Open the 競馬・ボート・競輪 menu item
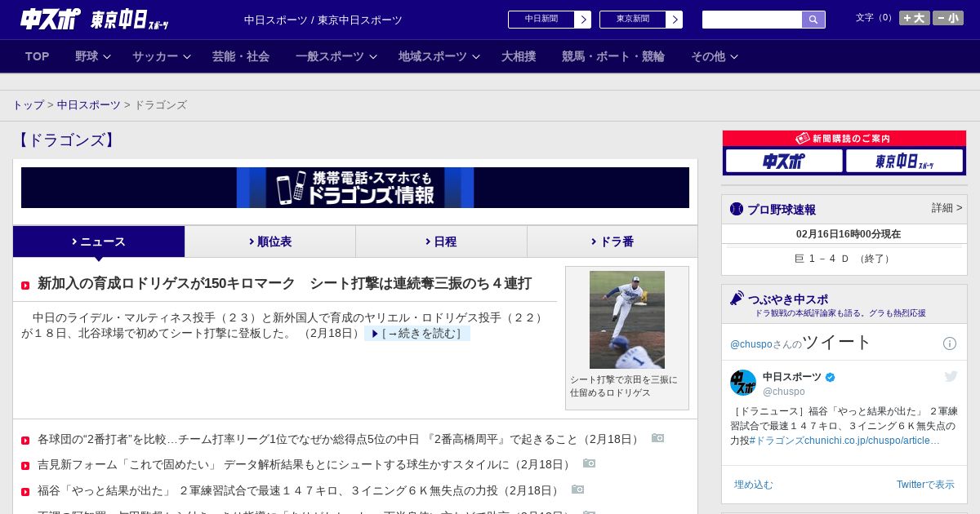Screen dimensions: 980x514 pyautogui.click(x=613, y=56)
